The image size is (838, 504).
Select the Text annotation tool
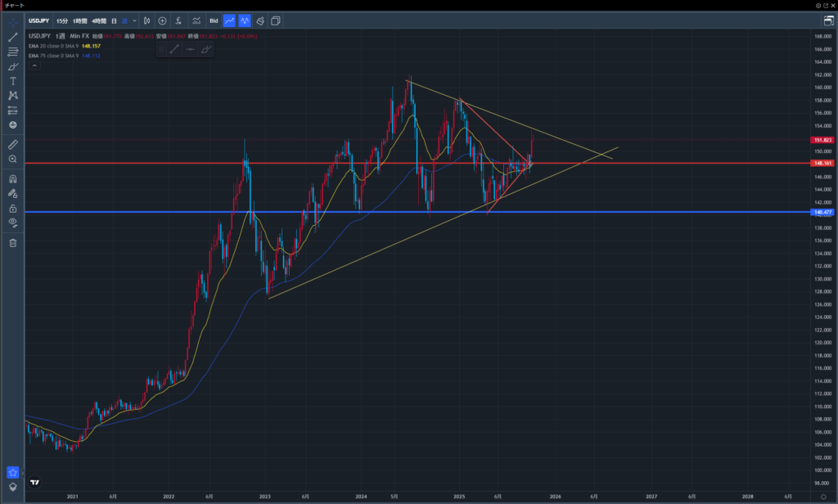(x=13, y=81)
